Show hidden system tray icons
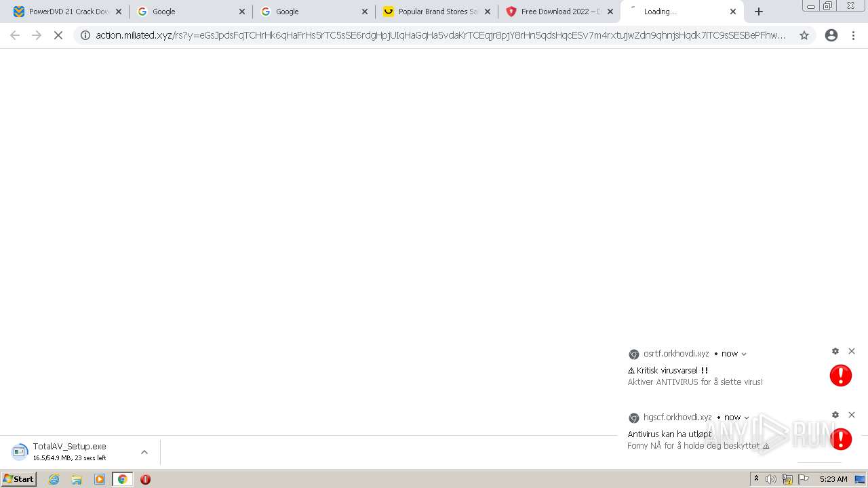 tap(756, 479)
